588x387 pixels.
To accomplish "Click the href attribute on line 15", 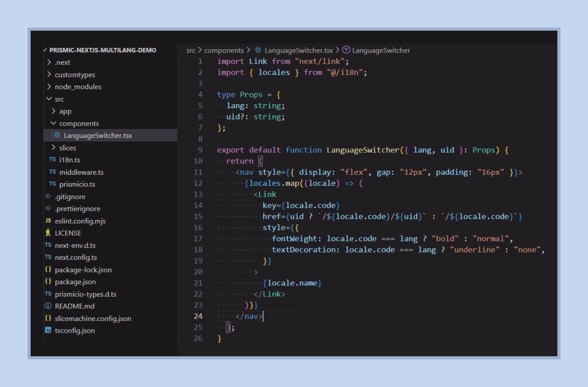I will (271, 216).
